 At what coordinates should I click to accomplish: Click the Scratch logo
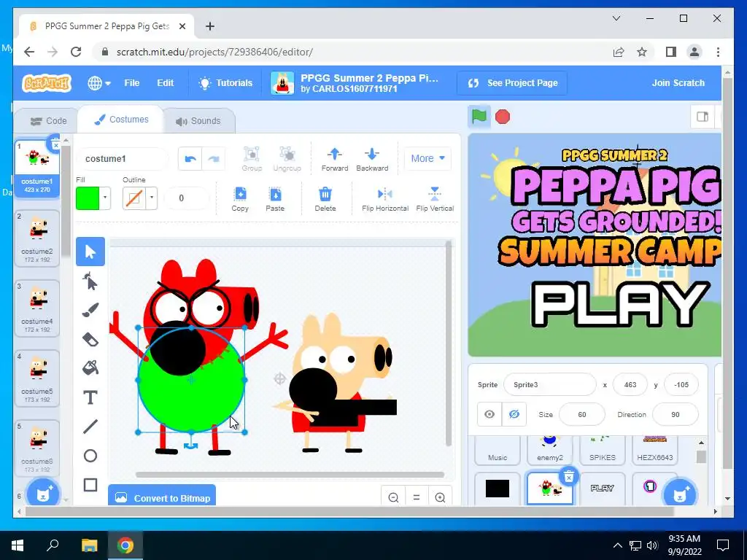[47, 83]
